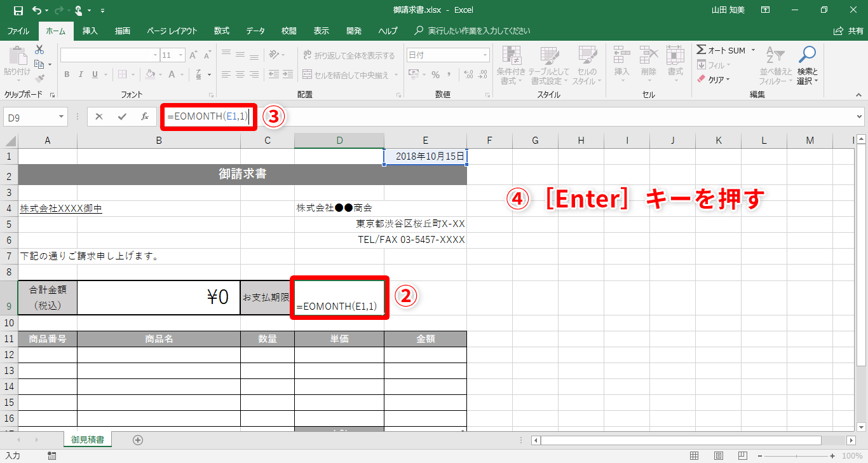This screenshot has width=868, height=463.
Task: Click the zoom slider in status bar
Action: 797,455
